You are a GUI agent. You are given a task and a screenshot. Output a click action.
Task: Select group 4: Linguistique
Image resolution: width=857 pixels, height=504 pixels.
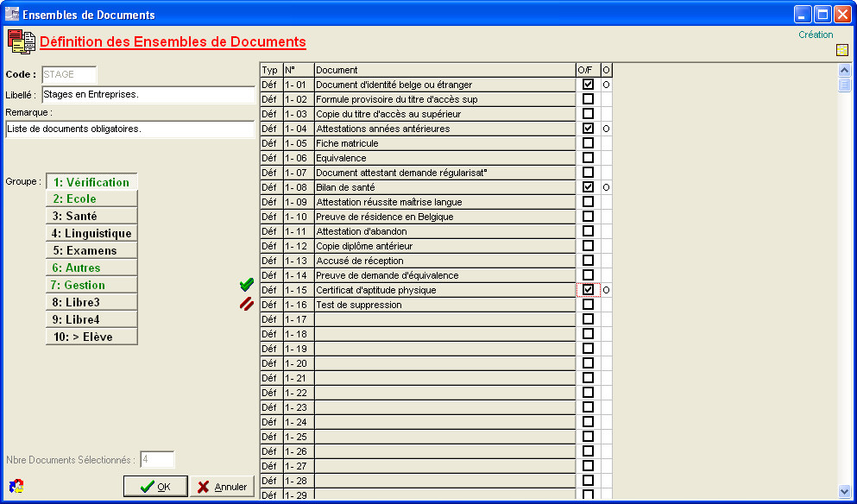[x=91, y=233]
